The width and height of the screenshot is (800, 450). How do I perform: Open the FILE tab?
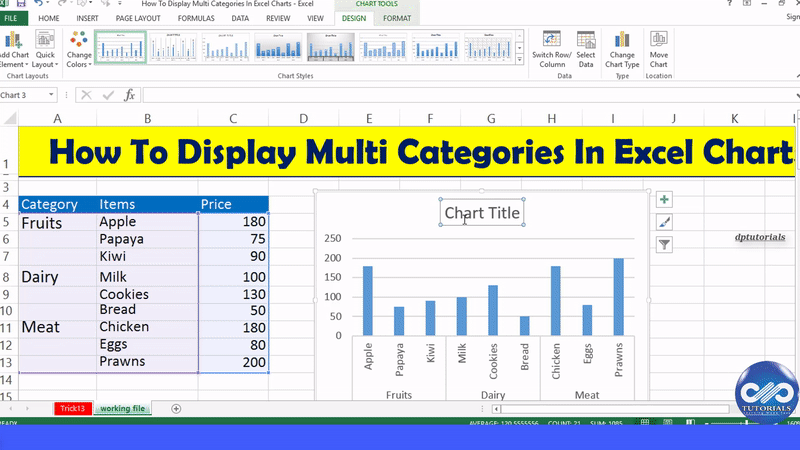(x=11, y=18)
